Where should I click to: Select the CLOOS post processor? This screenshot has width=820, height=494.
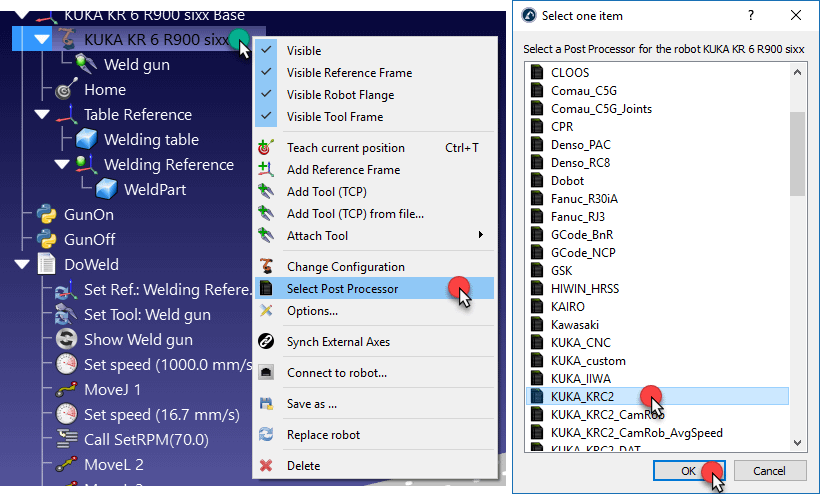point(570,72)
